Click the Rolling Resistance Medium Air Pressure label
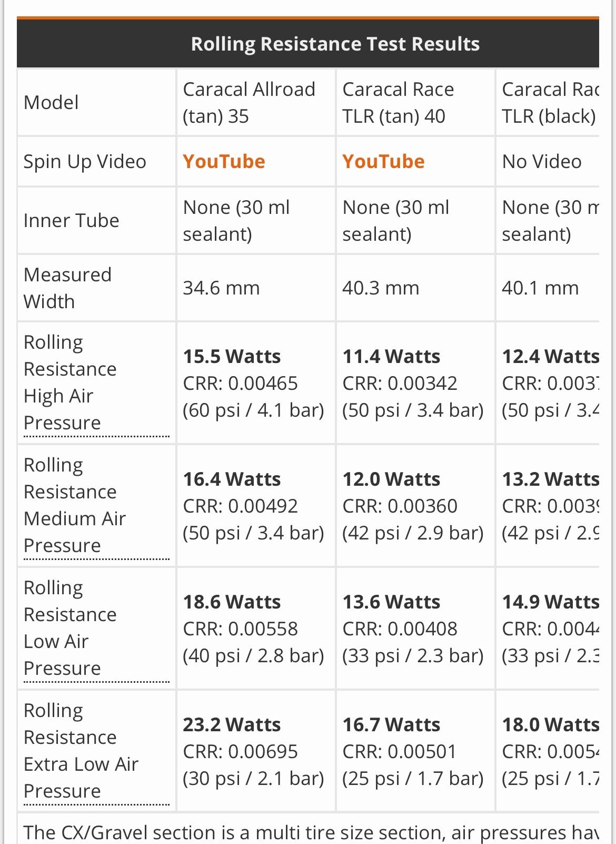Viewport: 616px width, 844px height. pos(75,505)
